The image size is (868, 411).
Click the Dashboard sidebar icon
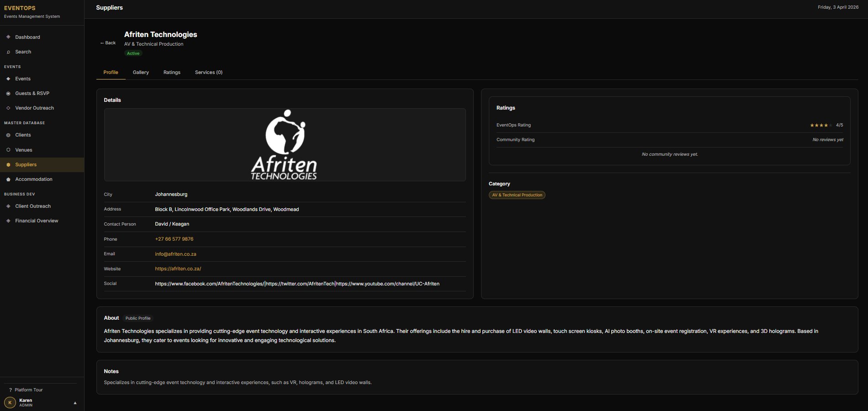(8, 37)
